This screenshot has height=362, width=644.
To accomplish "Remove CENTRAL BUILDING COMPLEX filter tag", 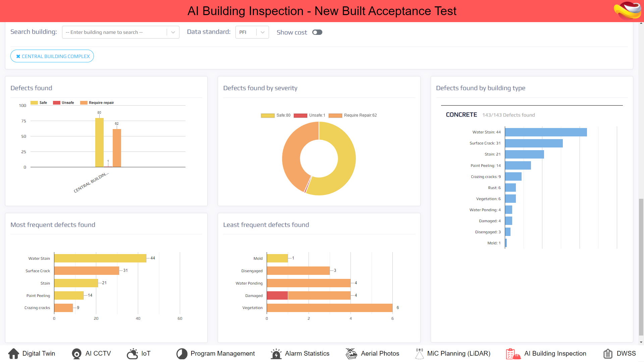I will click(x=18, y=56).
